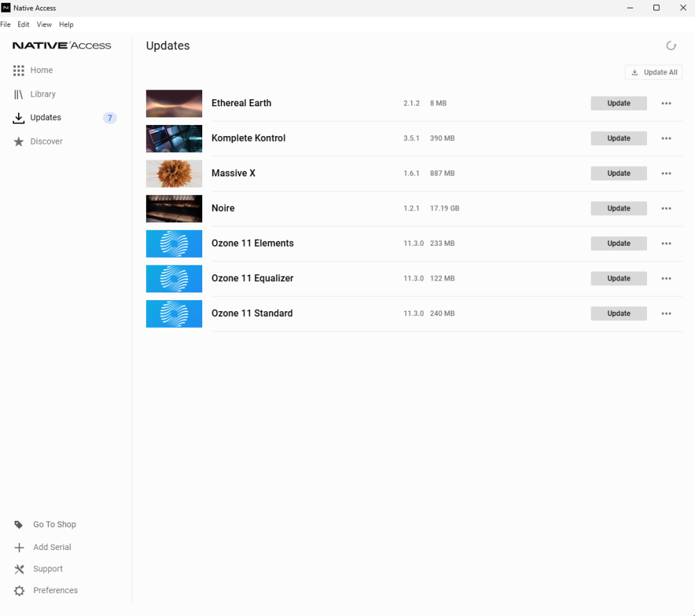
Task: Click the Discover star icon
Action: pos(19,142)
